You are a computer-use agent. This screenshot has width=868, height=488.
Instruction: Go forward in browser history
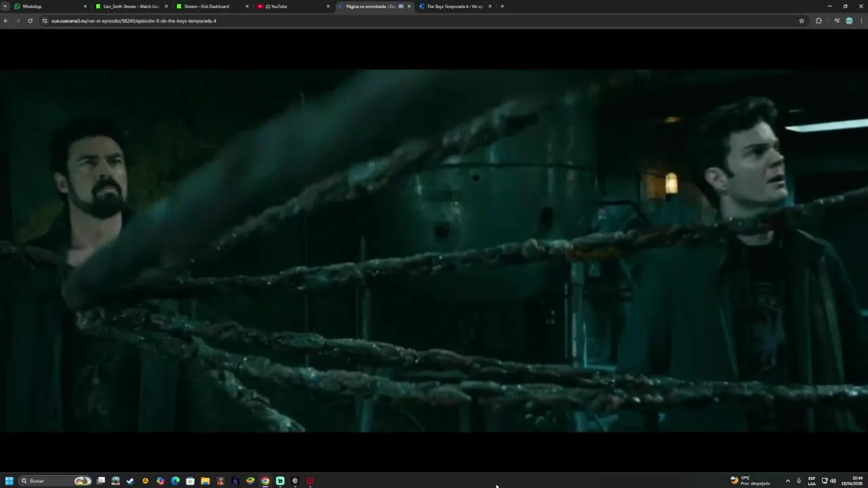pyautogui.click(x=18, y=21)
